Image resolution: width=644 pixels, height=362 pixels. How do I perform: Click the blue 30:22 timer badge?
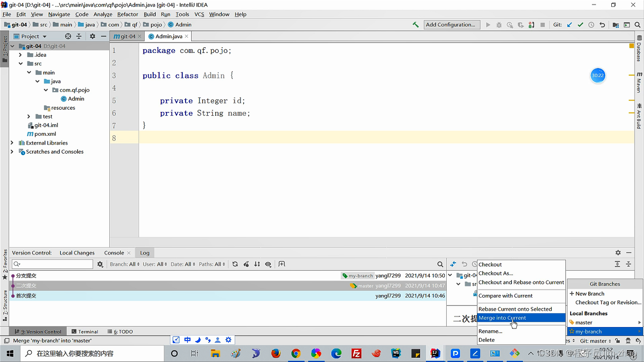click(x=598, y=75)
